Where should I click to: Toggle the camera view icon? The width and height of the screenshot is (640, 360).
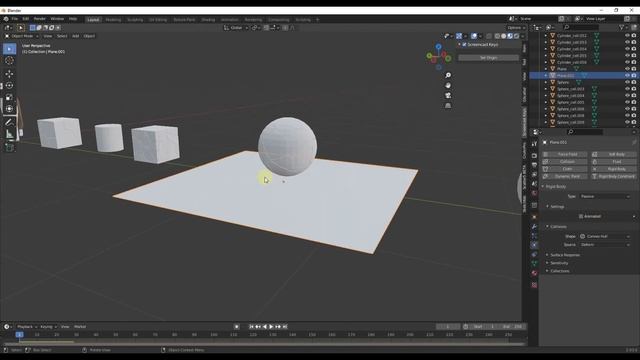tap(448, 95)
